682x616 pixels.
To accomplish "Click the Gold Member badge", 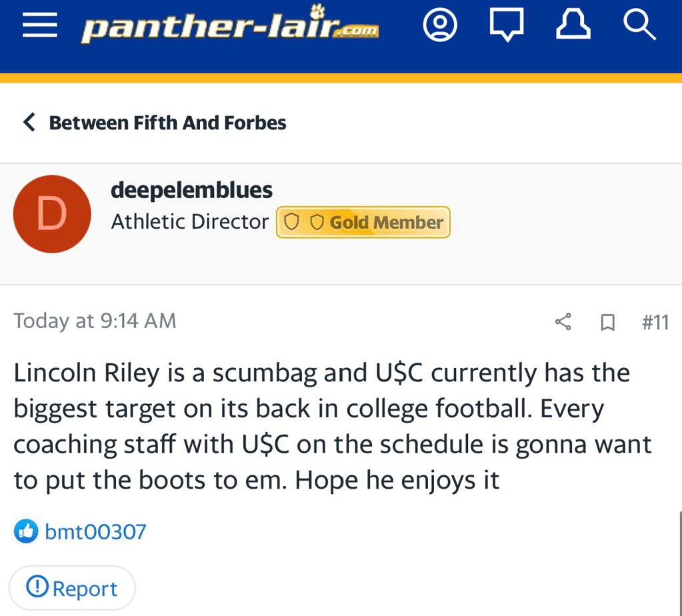I will coord(363,222).
